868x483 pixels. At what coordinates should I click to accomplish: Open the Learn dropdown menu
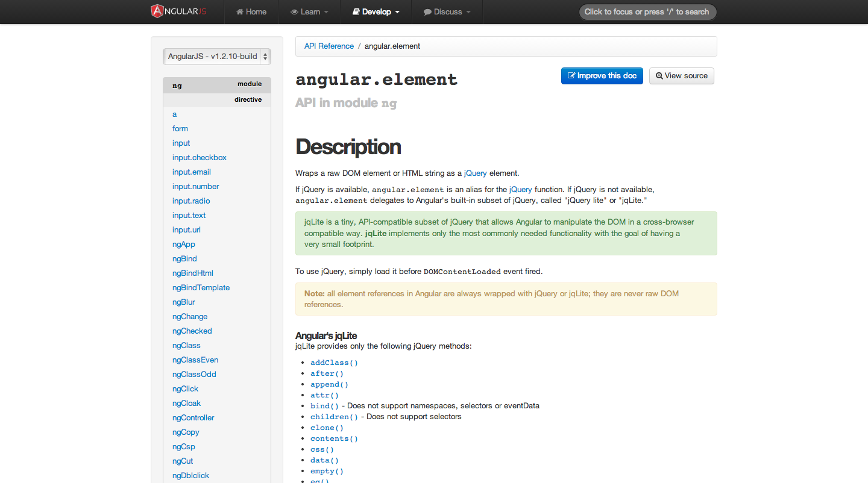coord(310,11)
